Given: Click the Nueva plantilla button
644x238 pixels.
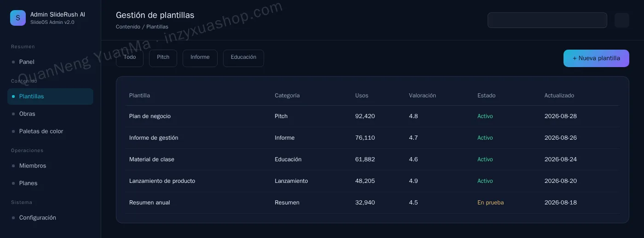Looking at the screenshot, I should click(x=596, y=58).
